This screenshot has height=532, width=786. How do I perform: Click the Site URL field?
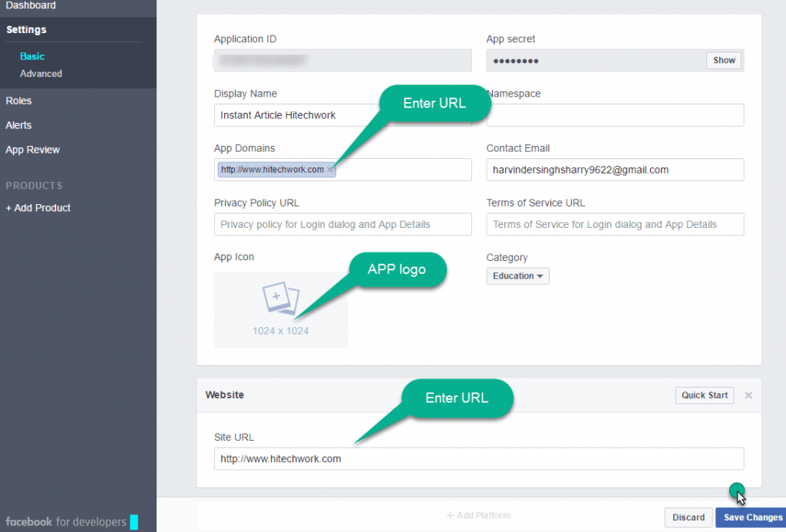click(479, 459)
